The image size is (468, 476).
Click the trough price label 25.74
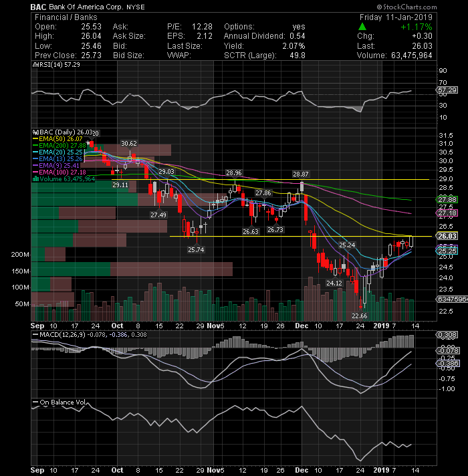tap(196, 250)
